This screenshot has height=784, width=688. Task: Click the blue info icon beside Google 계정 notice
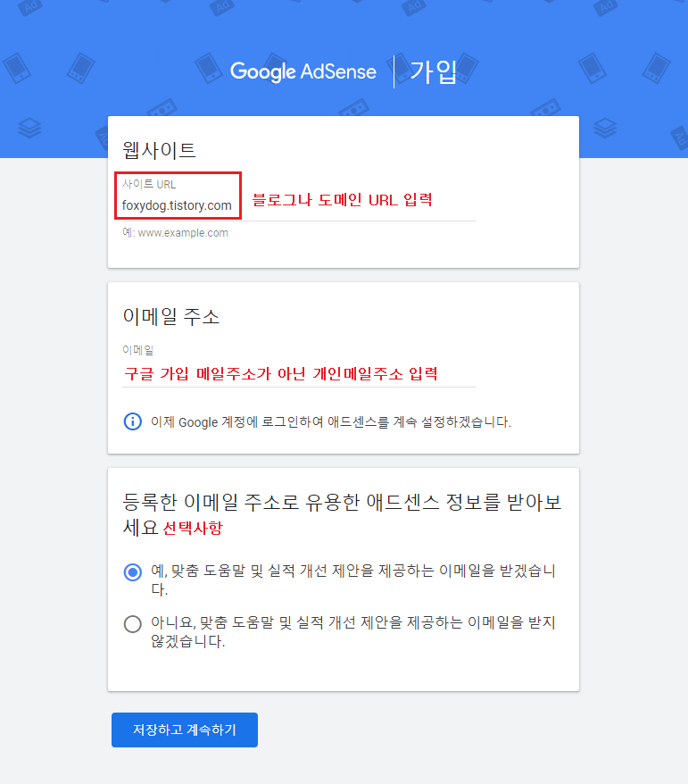click(x=132, y=421)
